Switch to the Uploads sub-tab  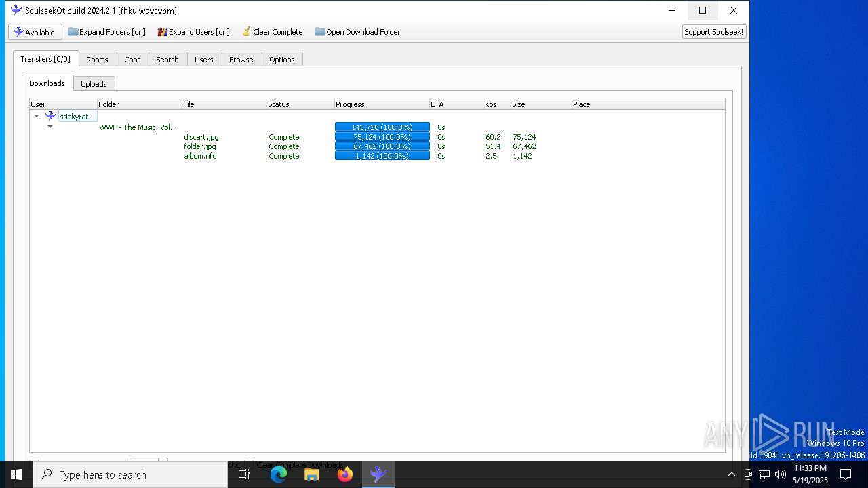94,84
